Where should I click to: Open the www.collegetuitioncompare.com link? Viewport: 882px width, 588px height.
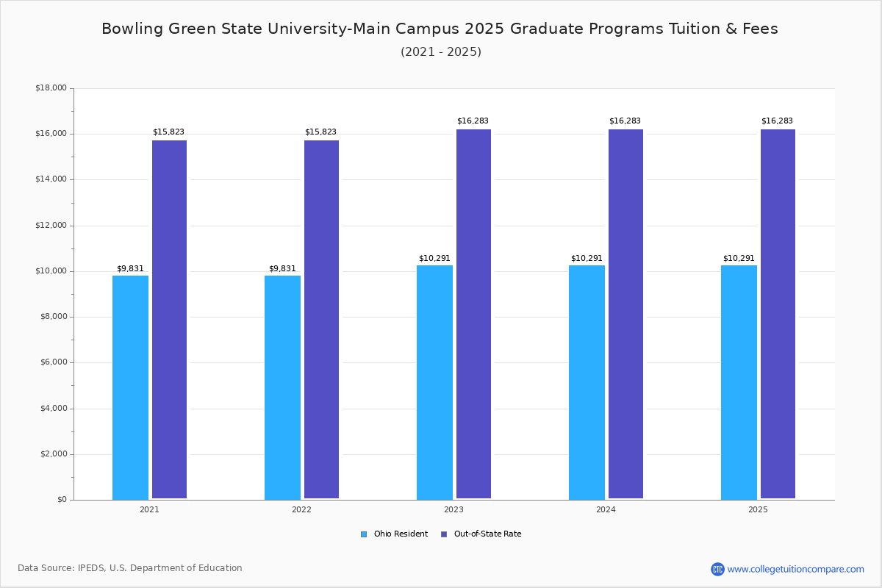click(x=795, y=569)
